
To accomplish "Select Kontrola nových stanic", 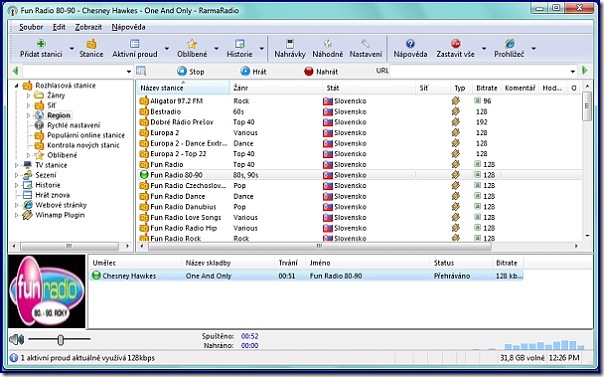I will click(83, 145).
